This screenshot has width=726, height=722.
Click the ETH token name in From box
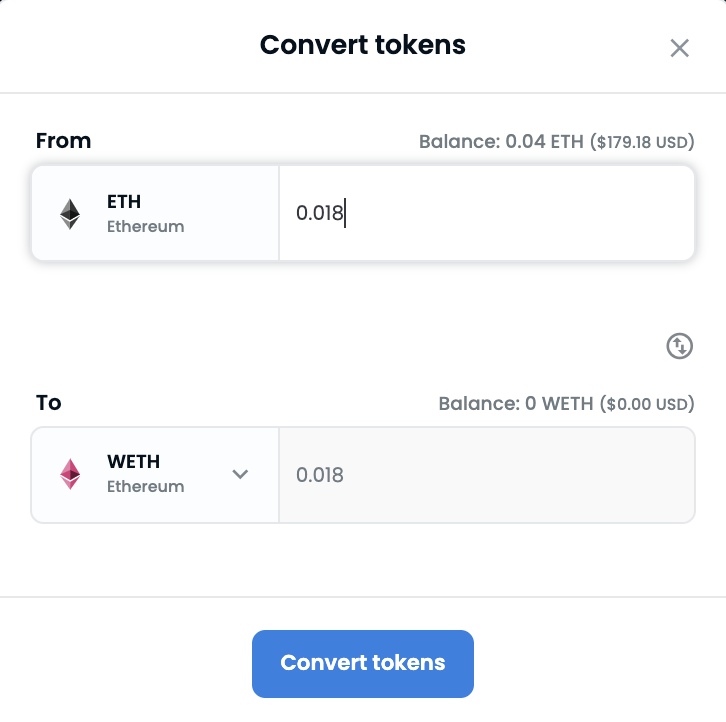point(124,201)
